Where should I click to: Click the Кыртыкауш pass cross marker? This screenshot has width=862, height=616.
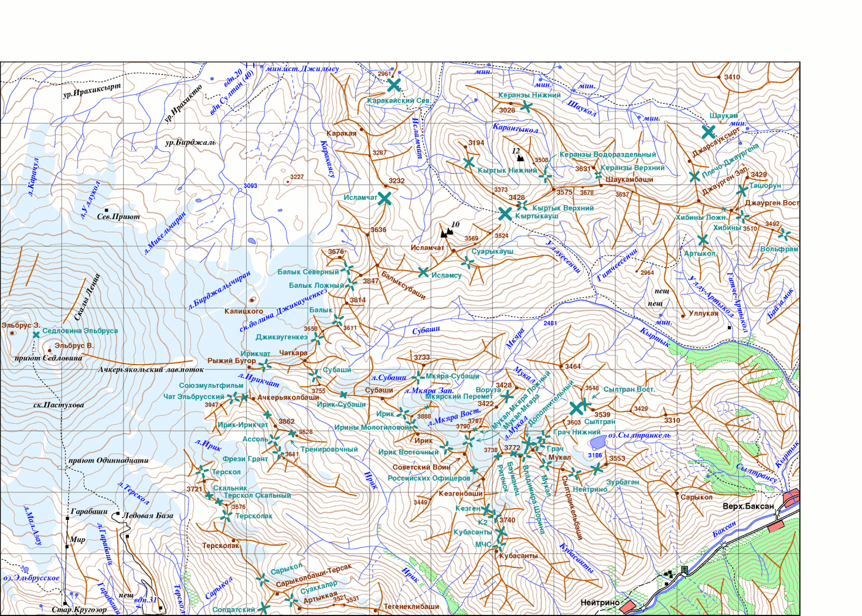[x=505, y=214]
